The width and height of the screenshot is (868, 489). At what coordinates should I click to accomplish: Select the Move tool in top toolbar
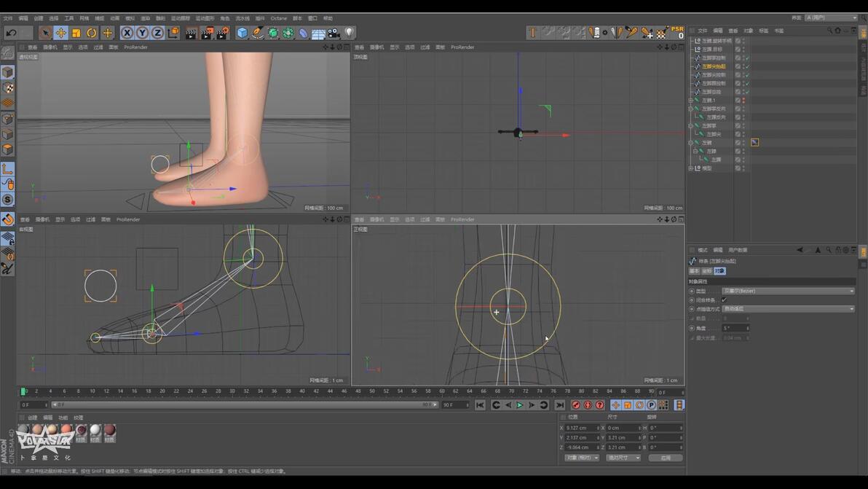[x=60, y=33]
